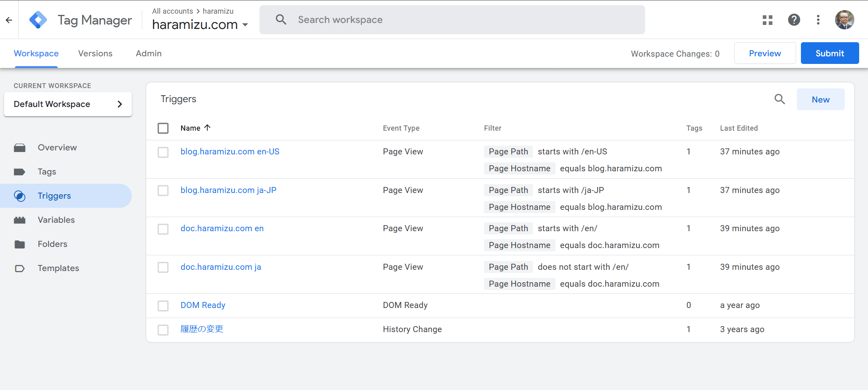Switch to the Admin tab
The width and height of the screenshot is (868, 390).
[149, 53]
